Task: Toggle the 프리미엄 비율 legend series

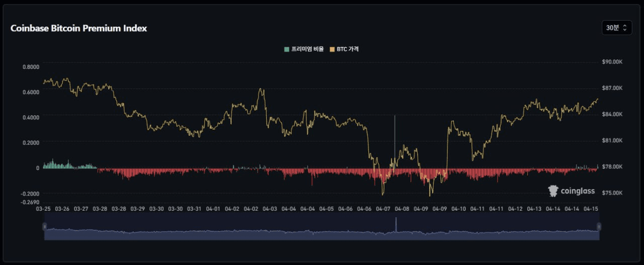Action: tap(304, 49)
